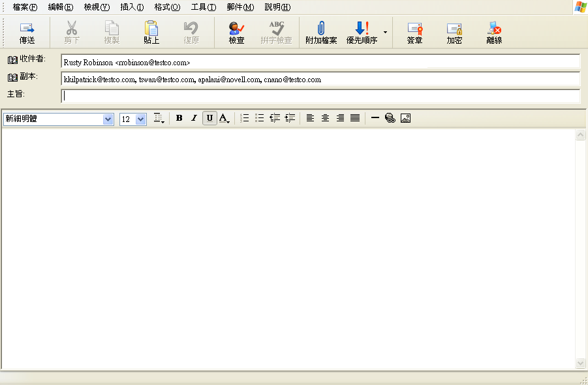
Task: Click the 收件者 recipient field
Action: pos(320,61)
